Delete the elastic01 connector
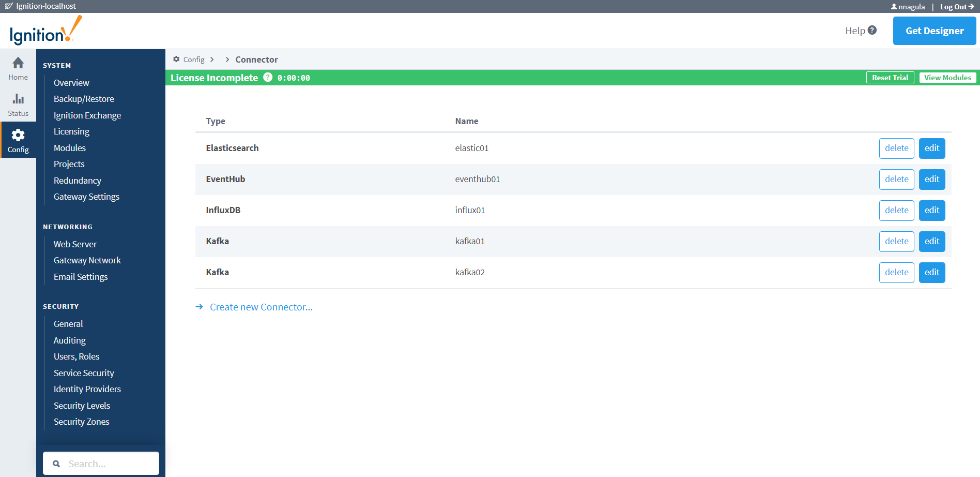Screen dimensions: 980x477 [896, 148]
